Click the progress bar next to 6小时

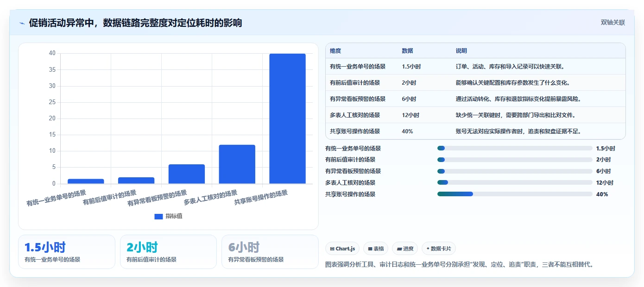coord(515,171)
